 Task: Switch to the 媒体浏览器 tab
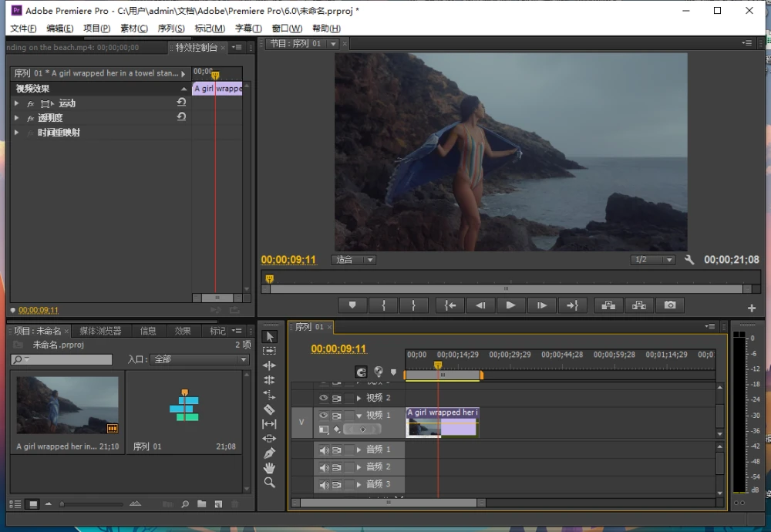click(100, 331)
